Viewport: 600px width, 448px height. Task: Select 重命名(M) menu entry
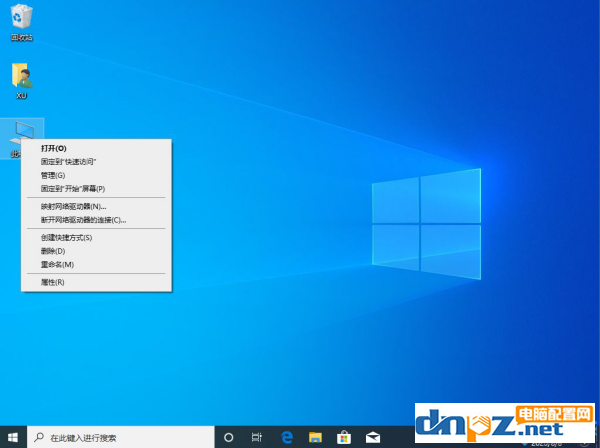pyautogui.click(x=96, y=264)
